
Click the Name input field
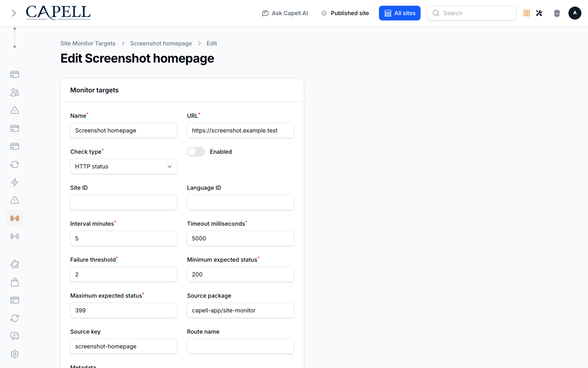(x=124, y=130)
